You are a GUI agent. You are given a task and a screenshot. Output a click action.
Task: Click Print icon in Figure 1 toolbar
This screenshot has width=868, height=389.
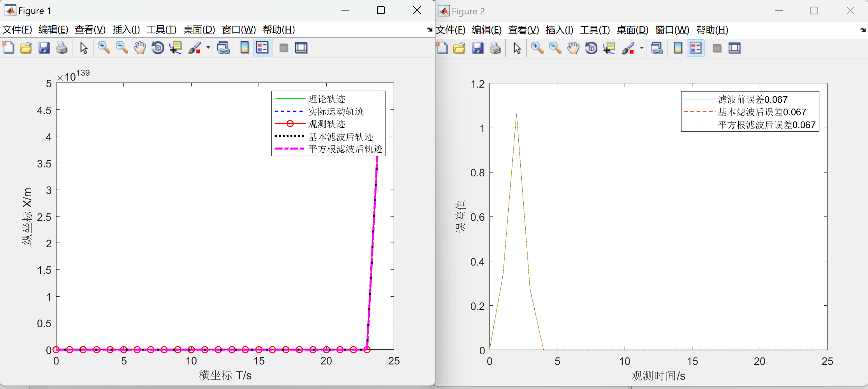62,48
